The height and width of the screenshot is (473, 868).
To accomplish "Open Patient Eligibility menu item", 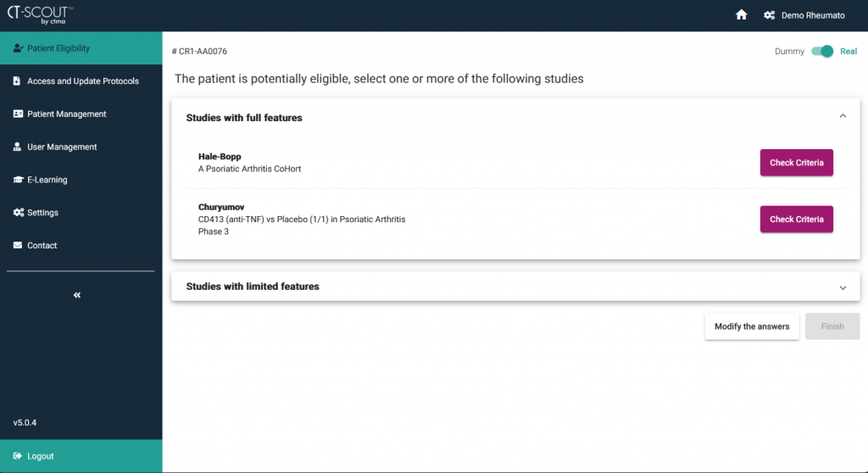I will pos(81,48).
